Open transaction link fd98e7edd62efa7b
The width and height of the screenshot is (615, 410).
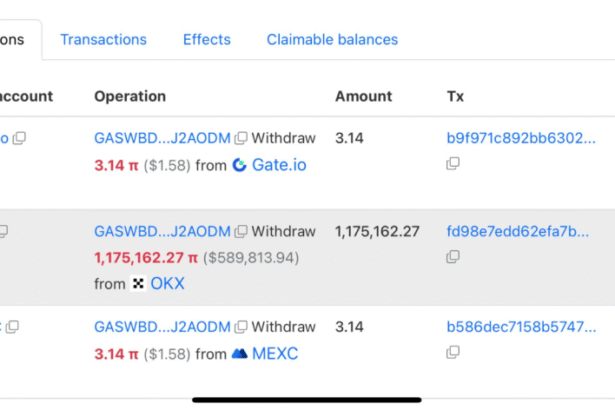517,232
